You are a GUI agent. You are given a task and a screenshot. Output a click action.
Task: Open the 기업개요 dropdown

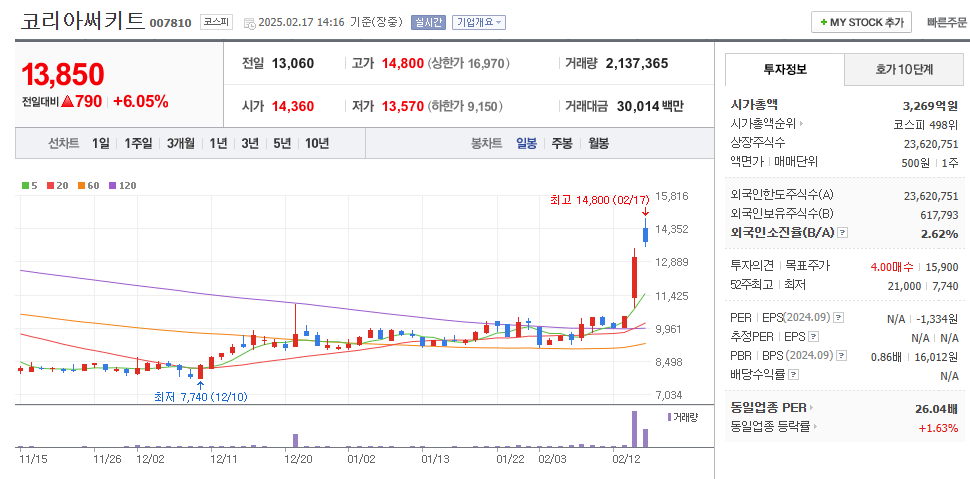(x=479, y=22)
